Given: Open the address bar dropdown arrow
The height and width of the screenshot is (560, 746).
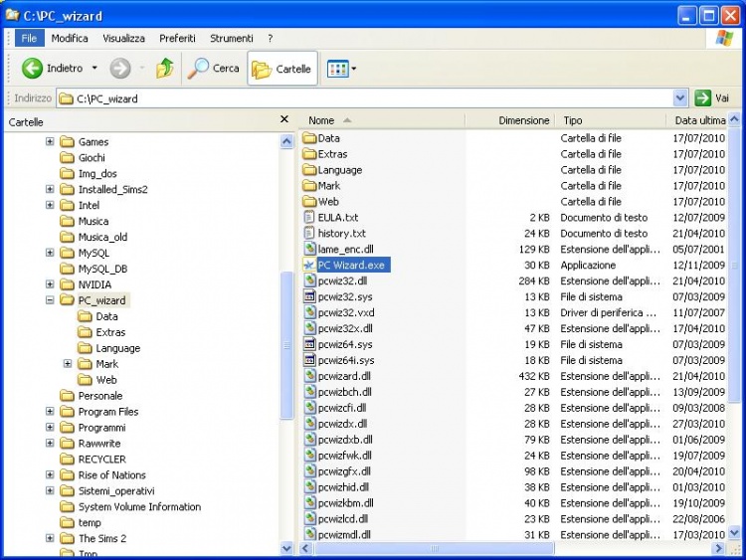Looking at the screenshot, I should (x=680, y=98).
